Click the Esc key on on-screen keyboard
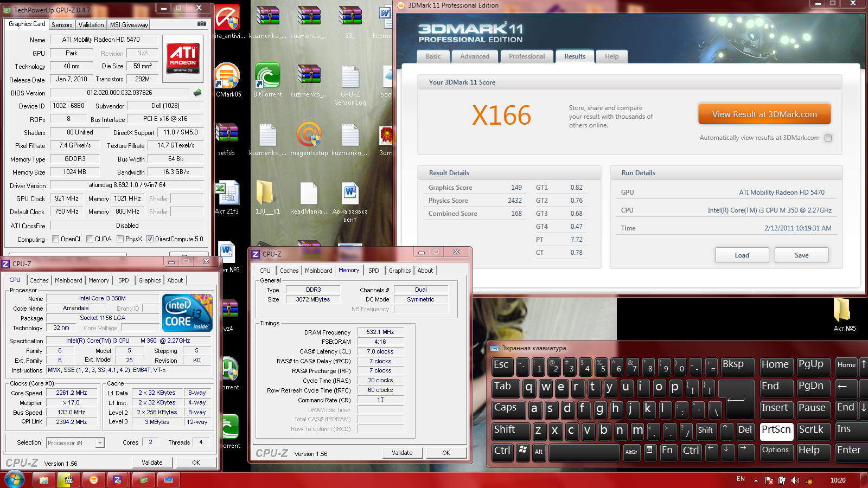Viewport: 868px width, 488px height. point(503,366)
